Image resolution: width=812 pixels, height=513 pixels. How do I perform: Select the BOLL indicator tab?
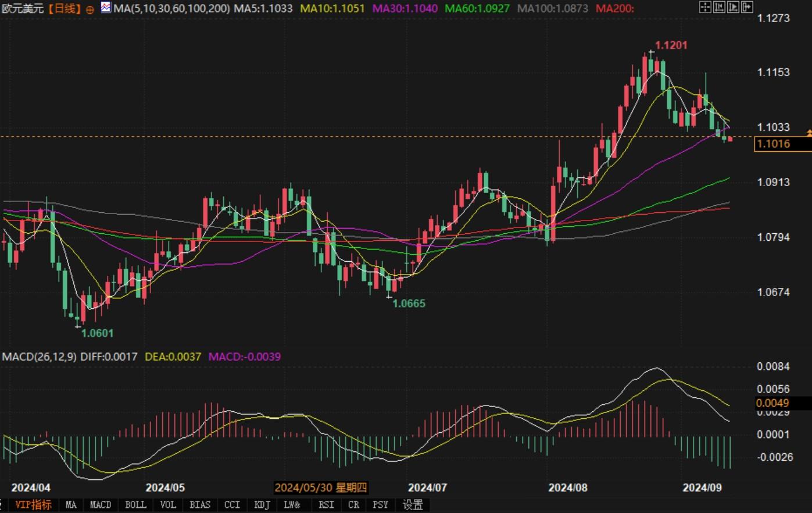click(135, 505)
